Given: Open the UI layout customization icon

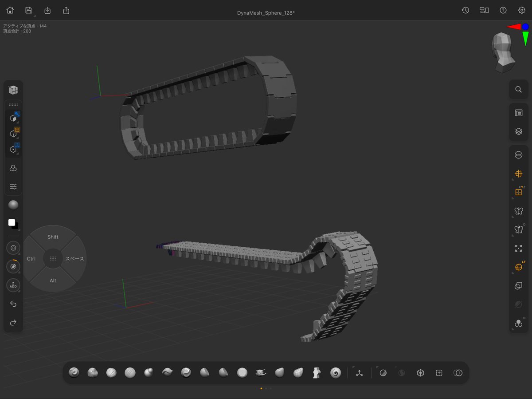Looking at the screenshot, I should [x=484, y=10].
